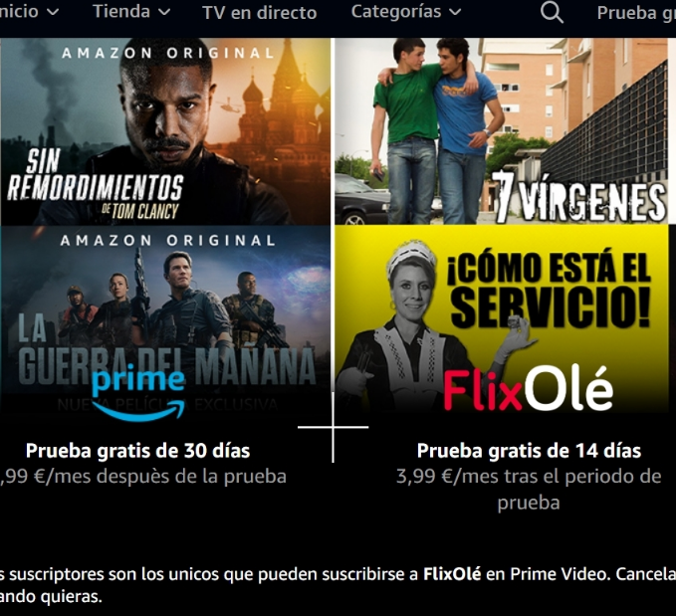Viewport: 676px width, 616px height.
Task: Select the Sin Remordimientos movie poster
Action: [165, 131]
